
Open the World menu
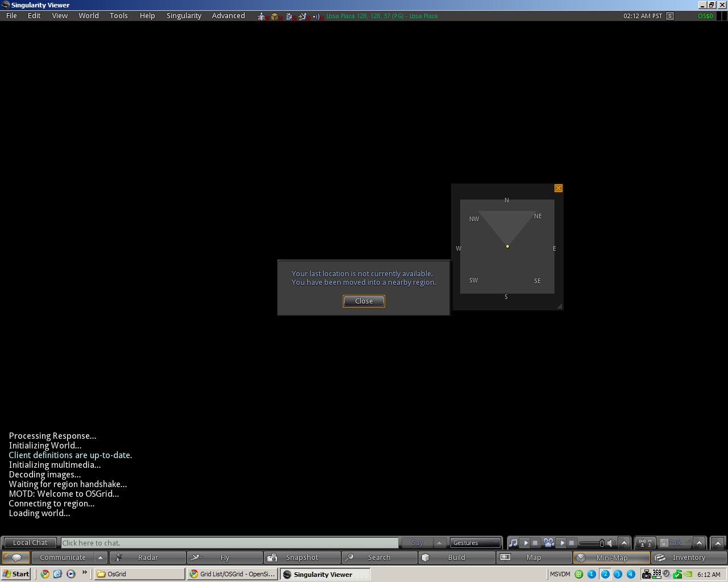point(88,15)
